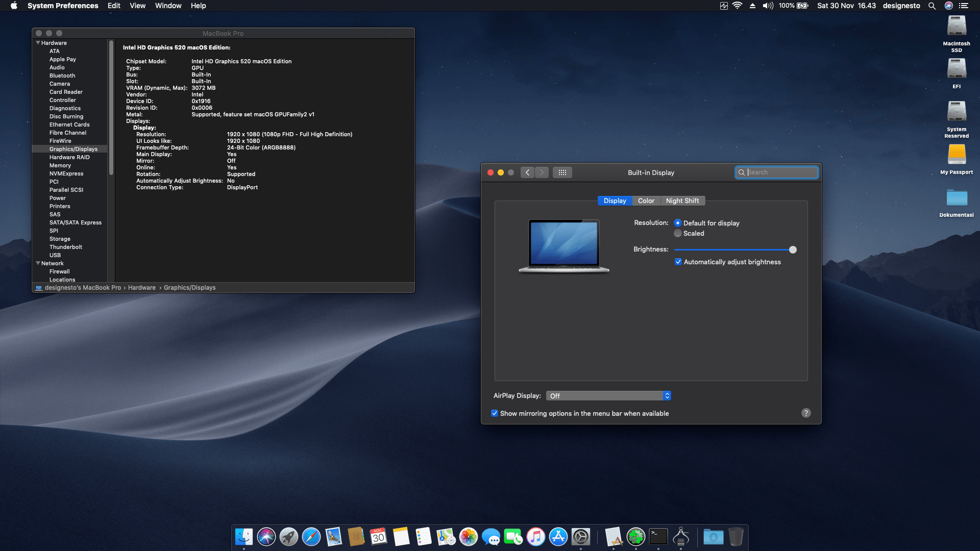
Task: Open Photos pinwheel icon in Dock
Action: (469, 537)
